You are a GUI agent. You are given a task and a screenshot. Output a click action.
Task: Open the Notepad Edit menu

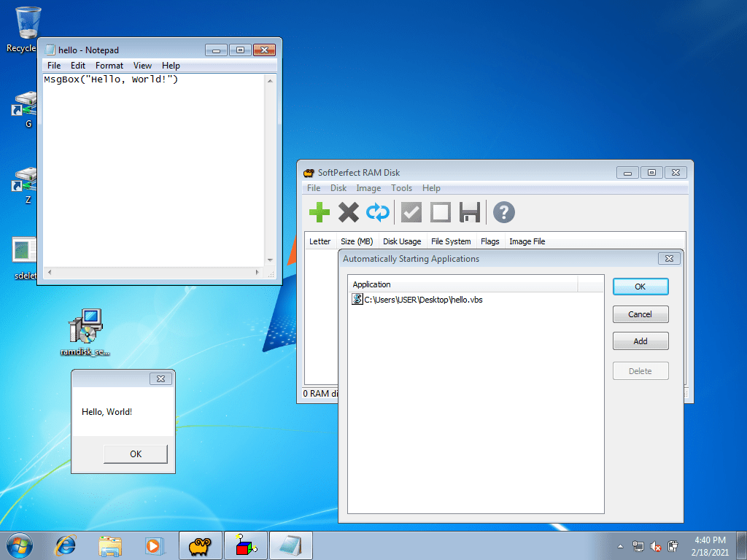coord(77,66)
